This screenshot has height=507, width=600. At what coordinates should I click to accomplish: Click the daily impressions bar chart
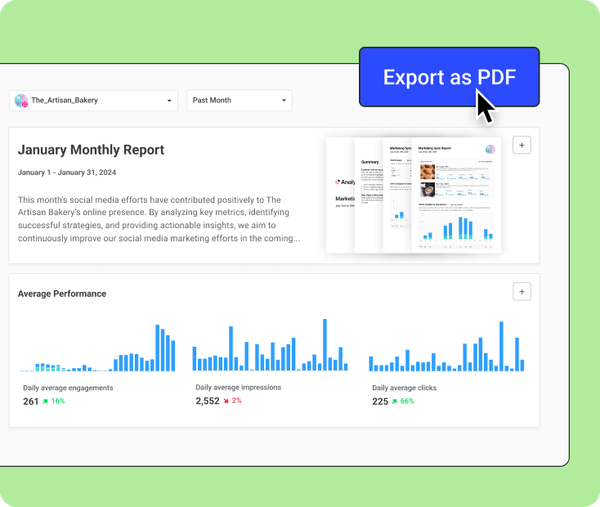pyautogui.click(x=270, y=345)
